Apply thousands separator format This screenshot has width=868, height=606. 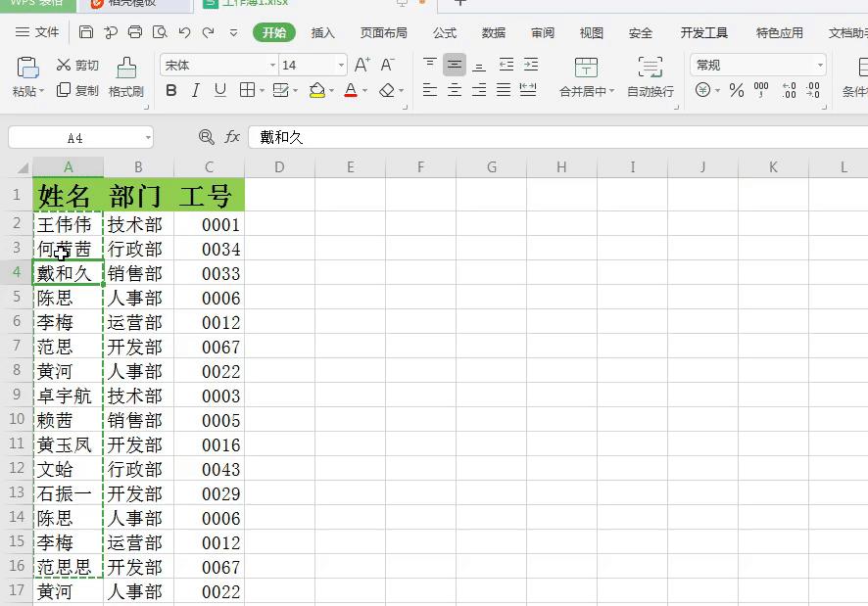pyautogui.click(x=761, y=90)
